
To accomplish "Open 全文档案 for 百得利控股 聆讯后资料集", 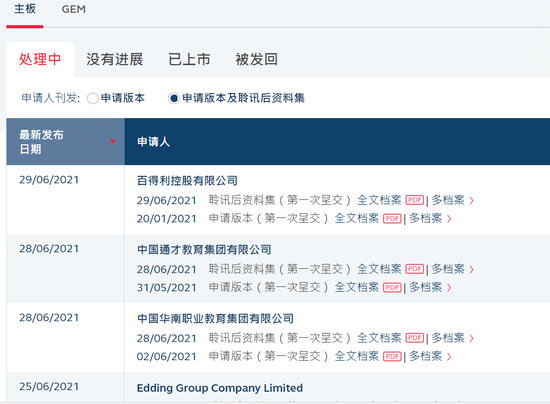I will click(379, 200).
